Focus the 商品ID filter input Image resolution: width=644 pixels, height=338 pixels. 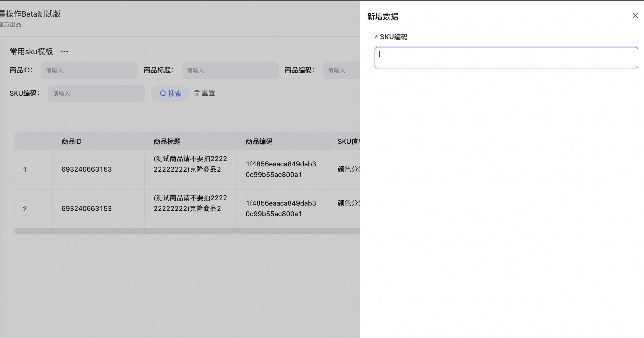(x=89, y=70)
